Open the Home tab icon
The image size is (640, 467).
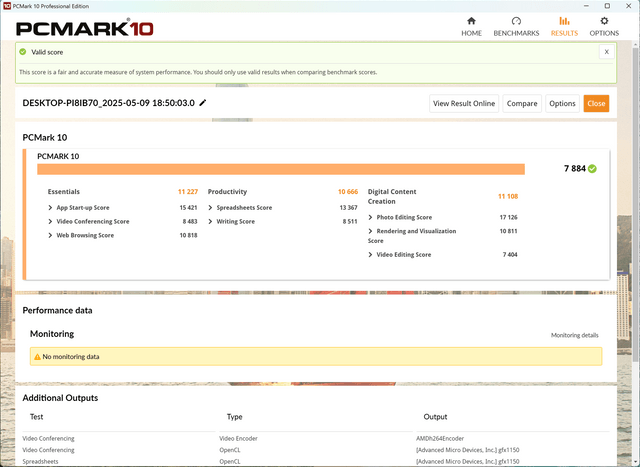pos(471,21)
